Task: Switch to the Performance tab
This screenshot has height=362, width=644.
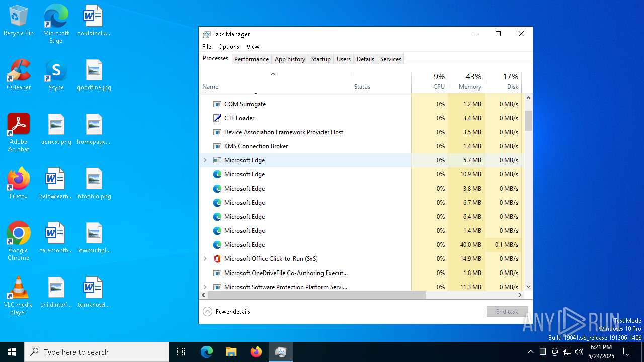Action: [x=252, y=59]
